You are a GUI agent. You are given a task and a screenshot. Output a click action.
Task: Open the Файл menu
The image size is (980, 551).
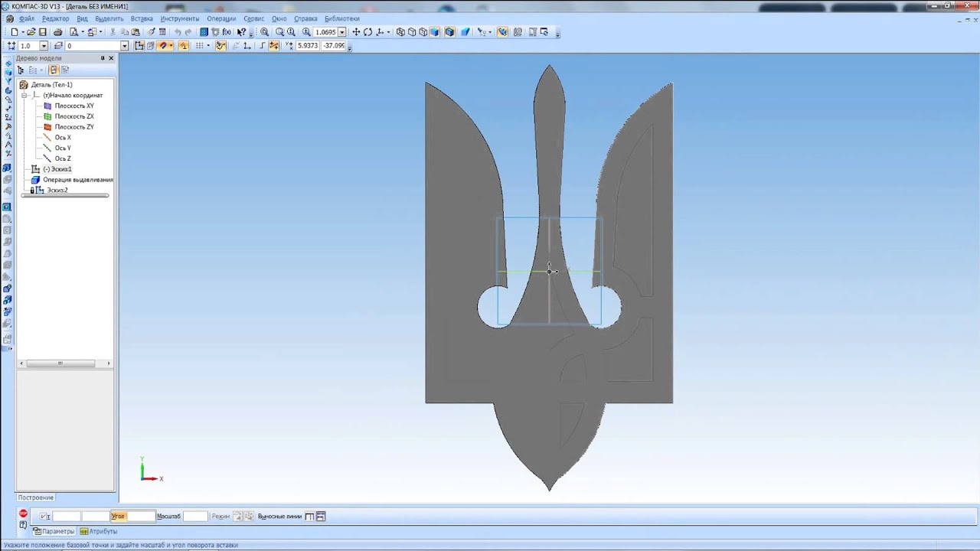tap(26, 18)
